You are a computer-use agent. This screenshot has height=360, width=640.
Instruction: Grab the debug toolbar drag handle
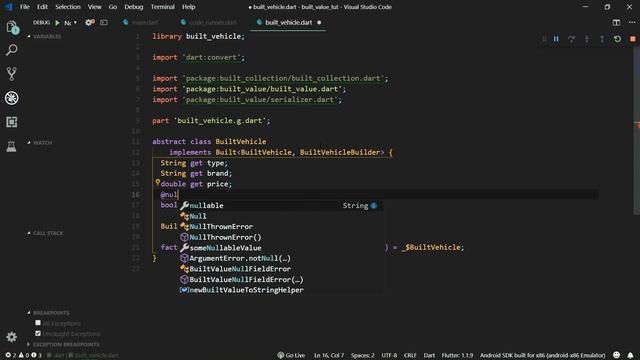click(544, 39)
